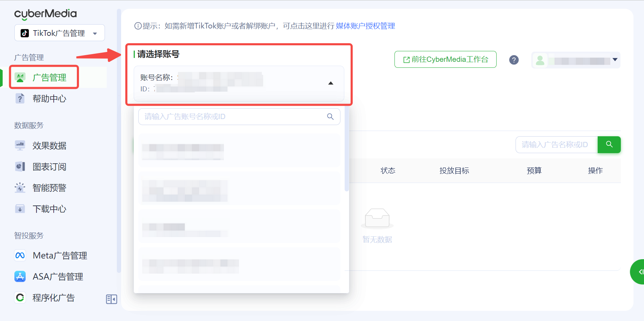Open the user profile dropdown menu
Viewport: 644px width, 321px height.
pos(576,60)
